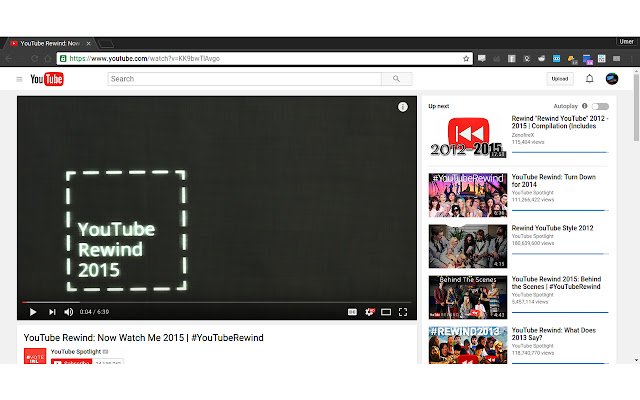Screen dimensions: 640x400
Task: Go back in browser history
Action: click(x=9, y=59)
